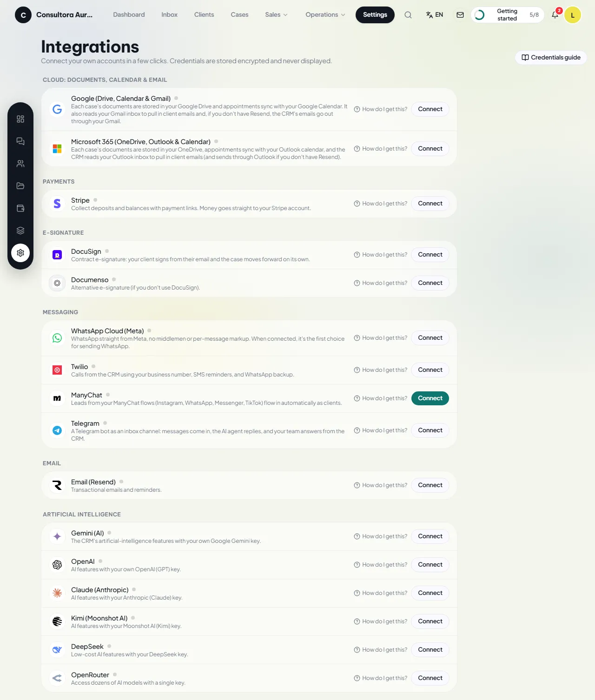
Task: Open the Credentials guide button
Action: [x=551, y=58]
